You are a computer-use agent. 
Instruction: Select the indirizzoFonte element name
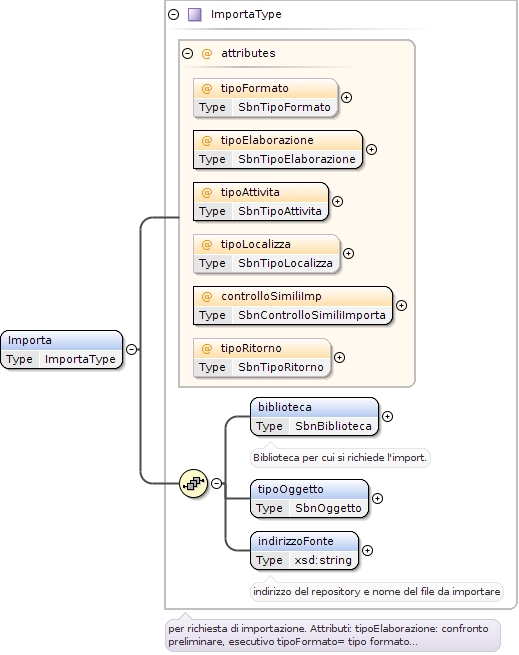295,541
